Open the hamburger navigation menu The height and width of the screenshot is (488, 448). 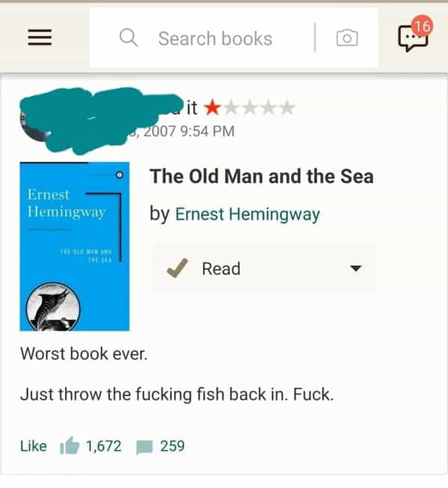(40, 37)
